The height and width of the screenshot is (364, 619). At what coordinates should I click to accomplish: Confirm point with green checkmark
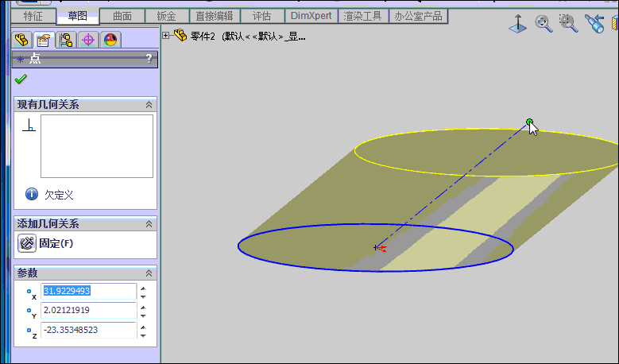(21, 79)
